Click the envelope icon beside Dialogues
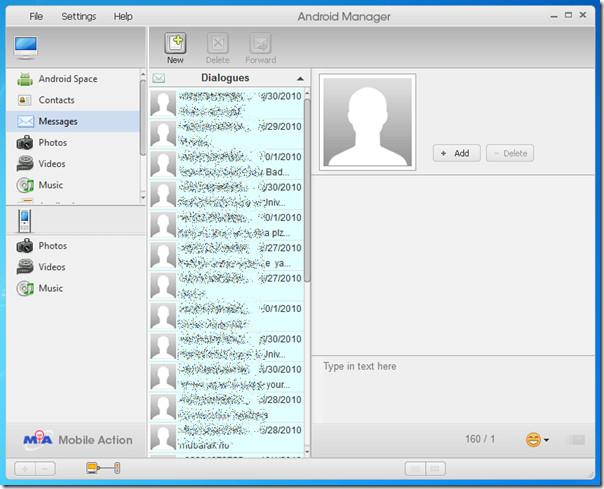This screenshot has height=489, width=604. pos(159,78)
